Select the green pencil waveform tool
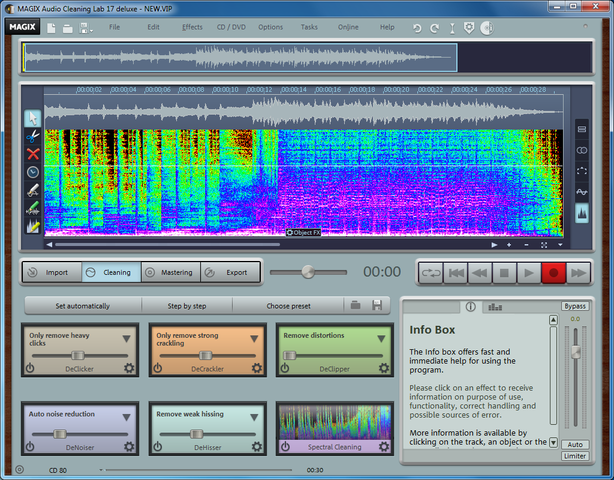The image size is (614, 480). 33,208
